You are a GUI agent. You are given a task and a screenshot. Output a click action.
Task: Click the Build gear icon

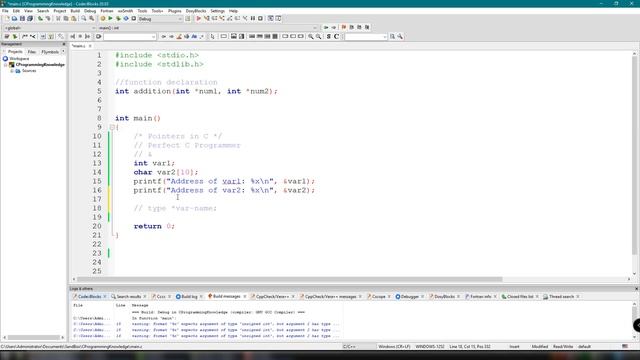pyautogui.click(x=102, y=19)
